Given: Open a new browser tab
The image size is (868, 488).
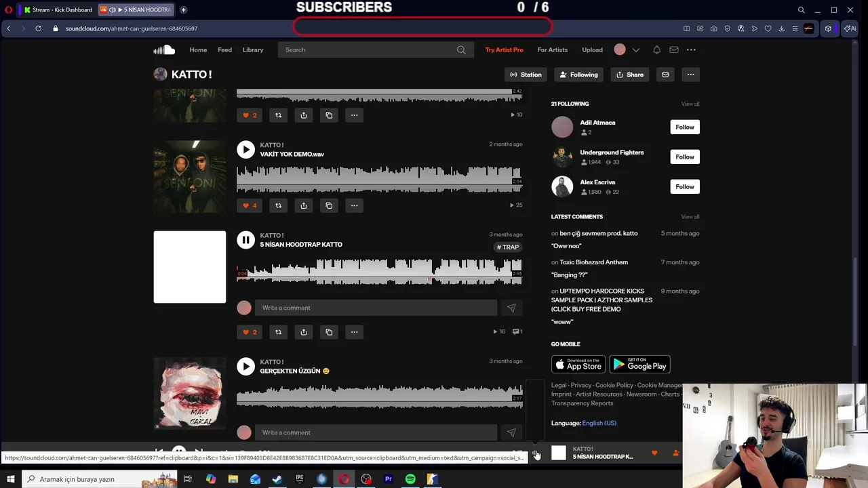Looking at the screenshot, I should pyautogui.click(x=183, y=9).
